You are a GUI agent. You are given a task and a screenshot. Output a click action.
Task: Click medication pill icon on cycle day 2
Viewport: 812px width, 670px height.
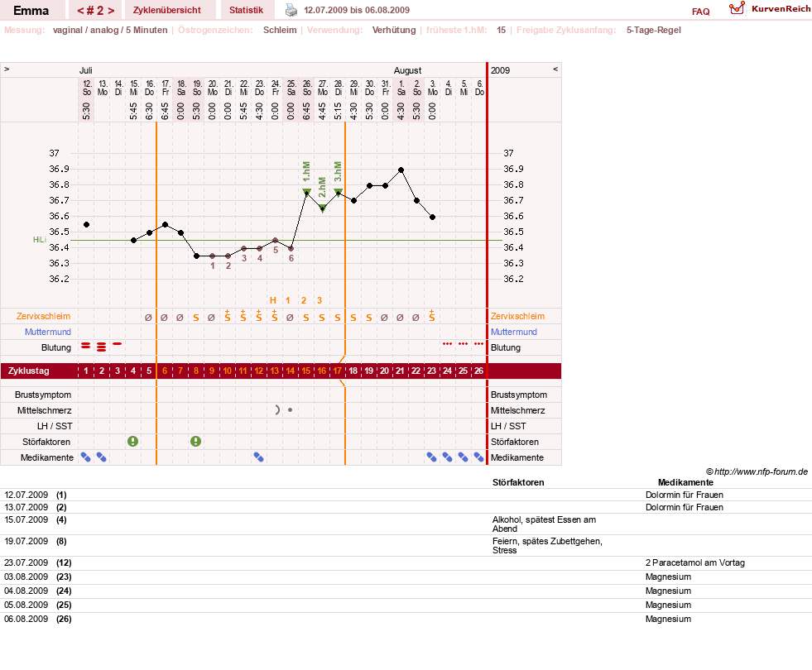[x=102, y=457]
